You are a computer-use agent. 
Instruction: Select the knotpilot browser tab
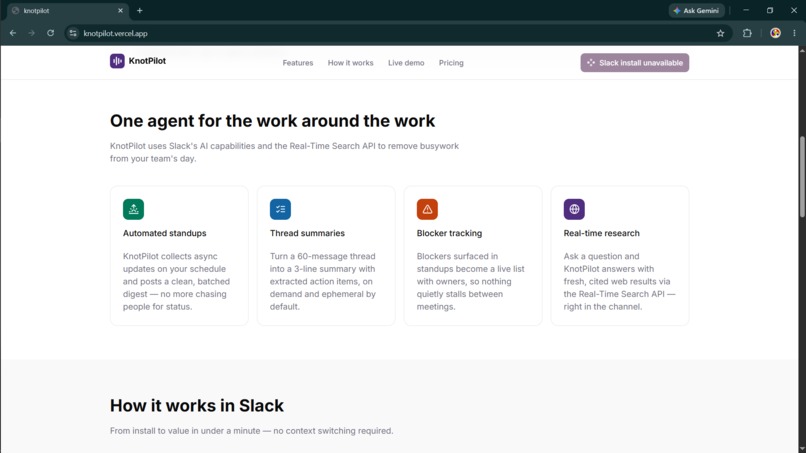point(66,10)
